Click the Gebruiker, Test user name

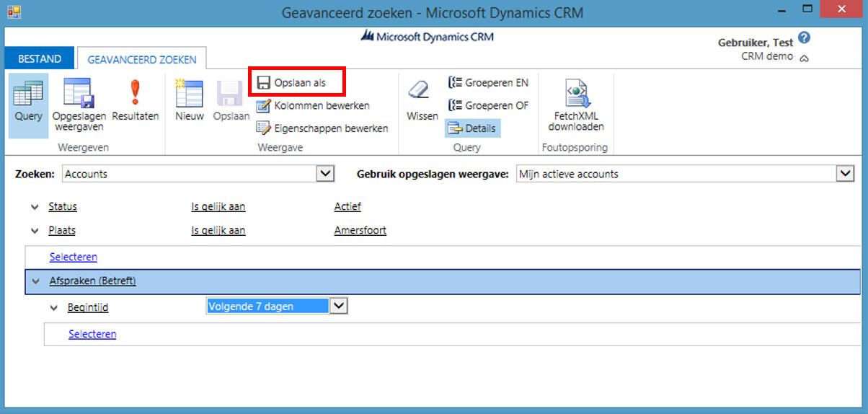tap(756, 43)
